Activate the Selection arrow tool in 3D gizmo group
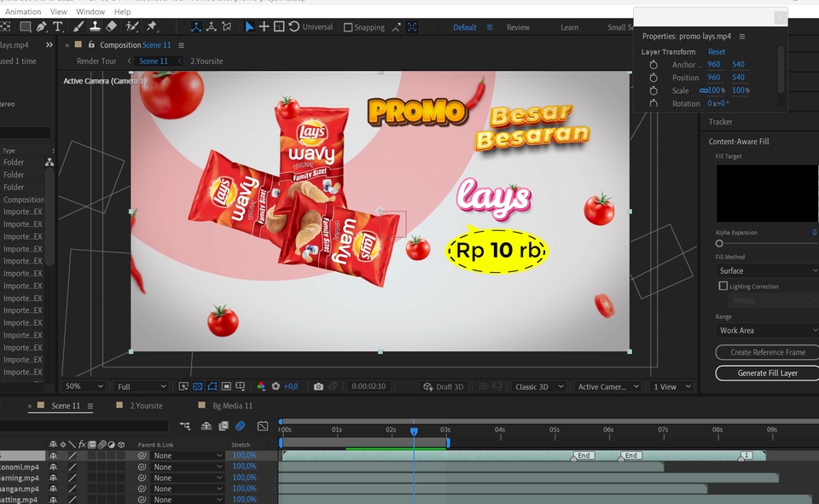Image resolution: width=819 pixels, height=504 pixels. coord(249,26)
